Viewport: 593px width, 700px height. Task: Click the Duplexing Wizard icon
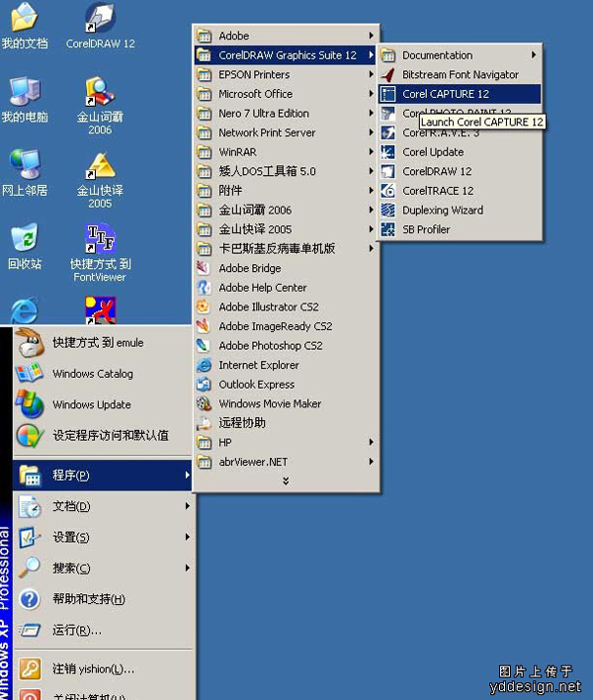click(x=387, y=210)
